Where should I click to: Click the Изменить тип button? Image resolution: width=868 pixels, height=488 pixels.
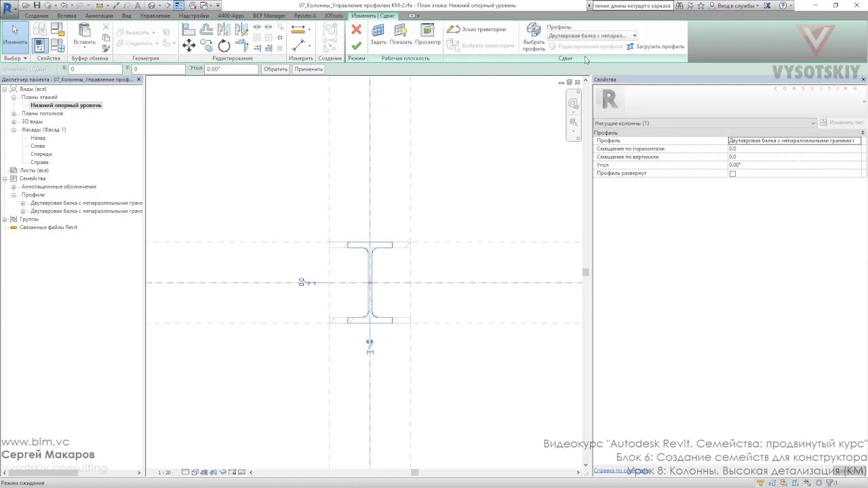tap(842, 123)
